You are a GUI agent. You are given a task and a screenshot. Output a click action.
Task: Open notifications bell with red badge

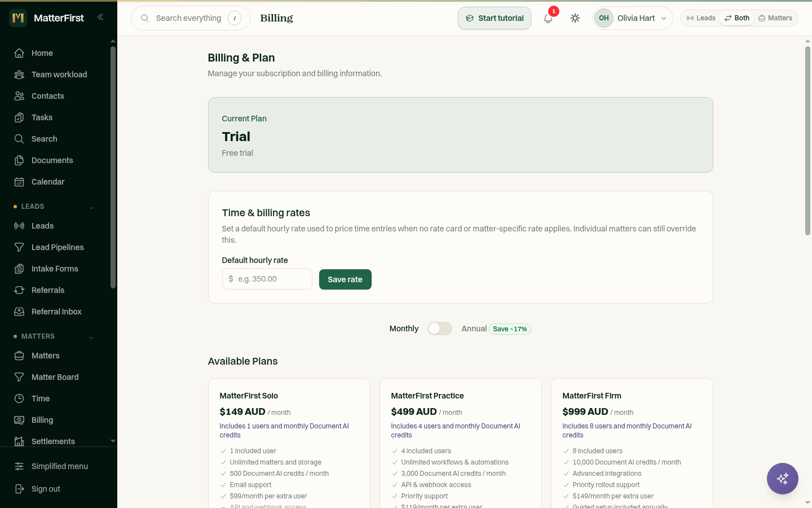tap(548, 18)
